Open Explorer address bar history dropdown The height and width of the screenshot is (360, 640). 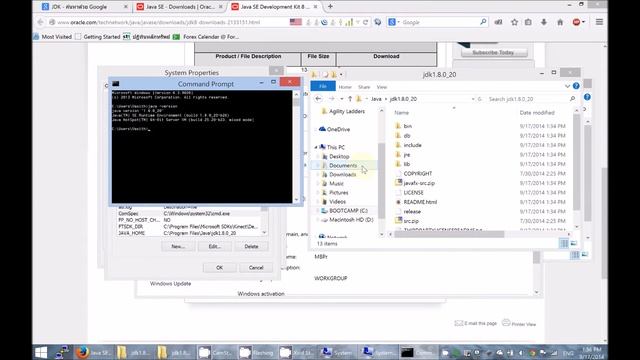click(473, 99)
